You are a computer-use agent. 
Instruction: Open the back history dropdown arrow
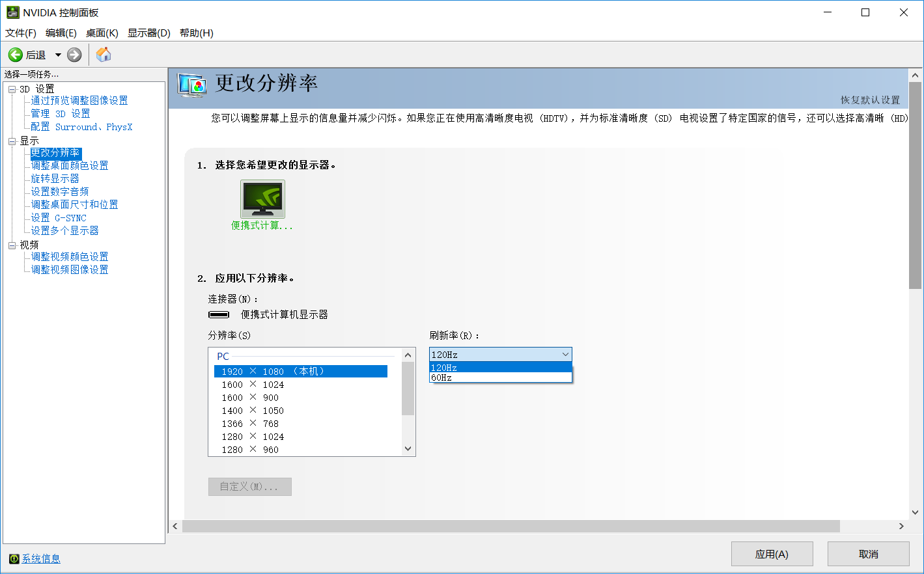point(58,55)
